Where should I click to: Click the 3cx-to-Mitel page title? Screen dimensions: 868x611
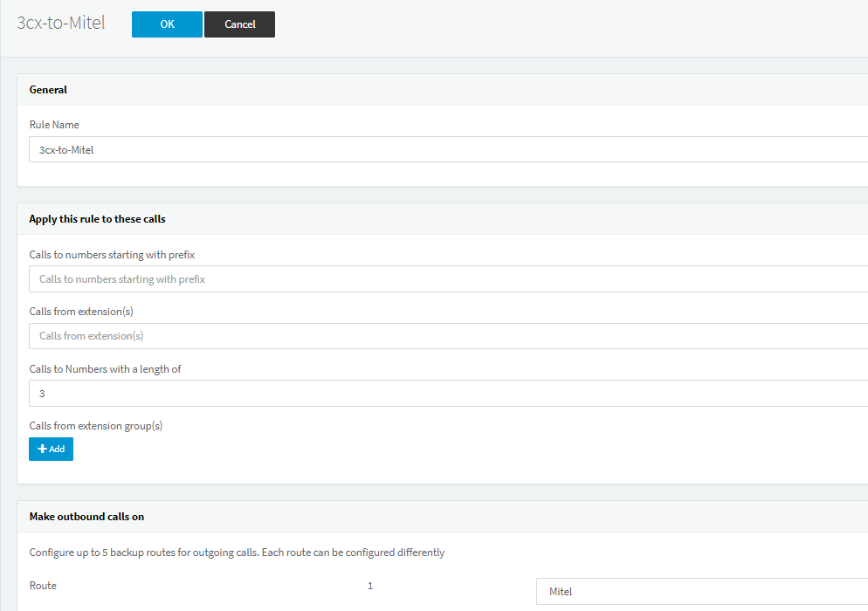pyautogui.click(x=61, y=23)
